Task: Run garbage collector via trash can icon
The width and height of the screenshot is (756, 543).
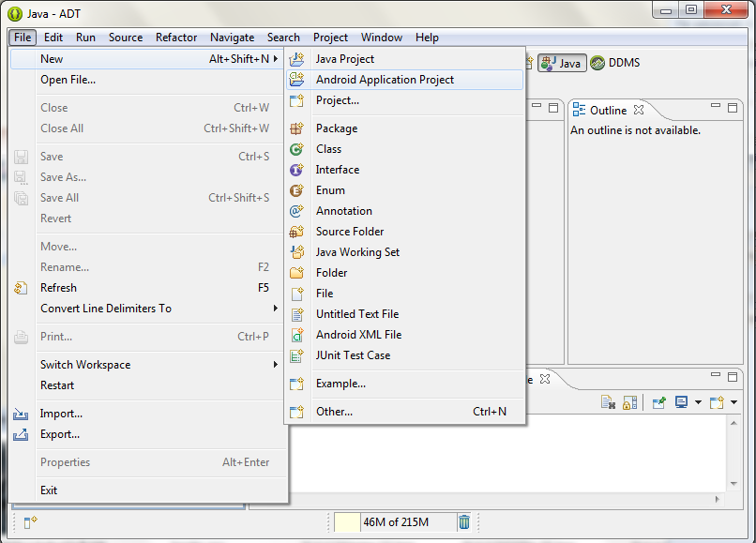Action: point(464,522)
